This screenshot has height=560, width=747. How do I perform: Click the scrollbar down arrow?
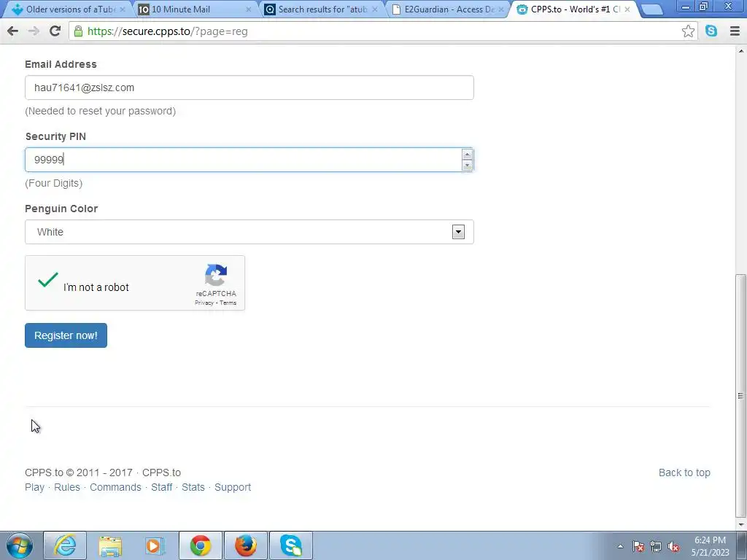click(741, 524)
